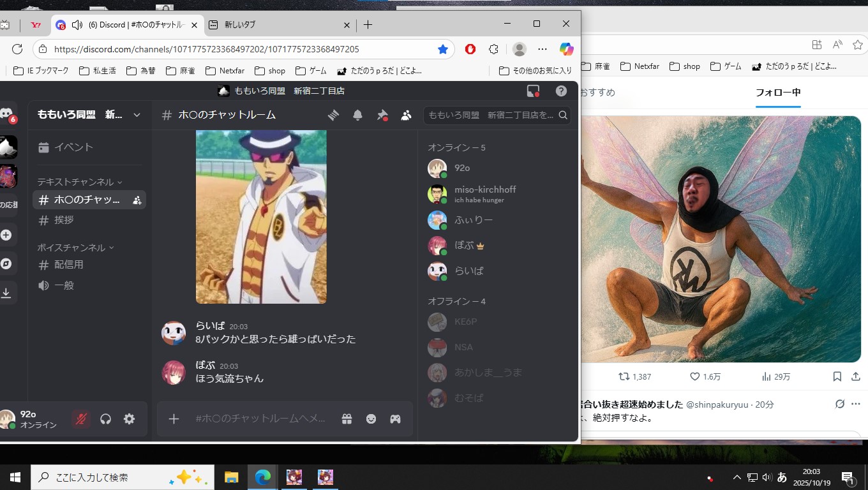Toggle the member list visibility
Screen dimensions: 868x490
[x=406, y=115]
